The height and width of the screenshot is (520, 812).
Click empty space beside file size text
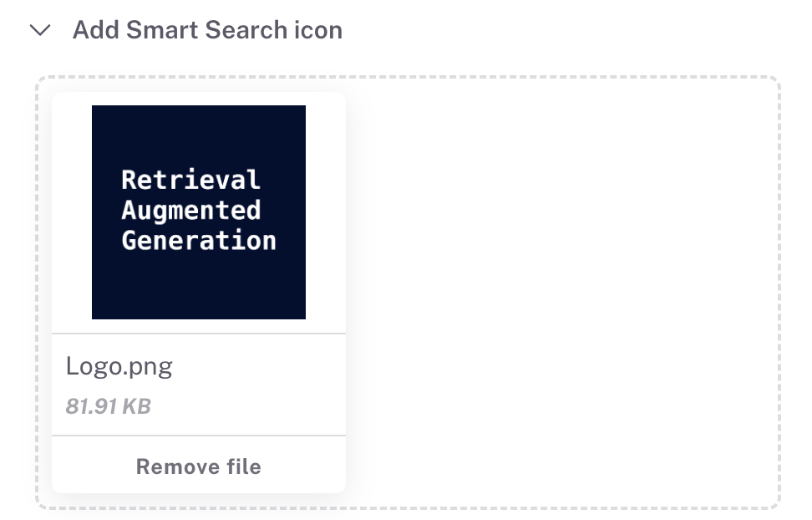[x=251, y=407]
